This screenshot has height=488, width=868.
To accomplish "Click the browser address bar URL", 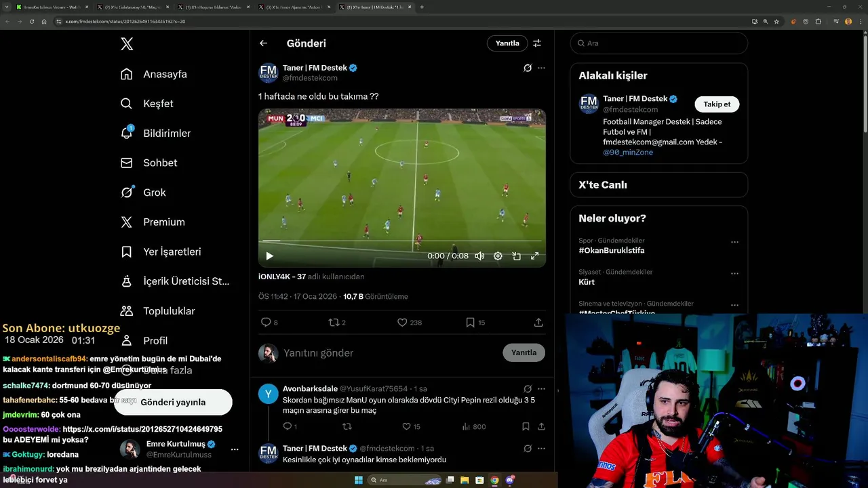I will point(126,22).
